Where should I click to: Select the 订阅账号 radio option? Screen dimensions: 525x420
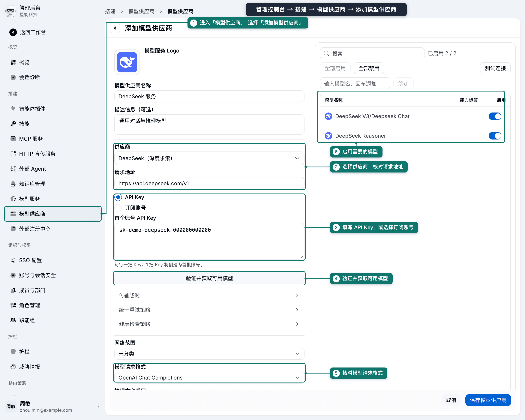[x=118, y=208]
